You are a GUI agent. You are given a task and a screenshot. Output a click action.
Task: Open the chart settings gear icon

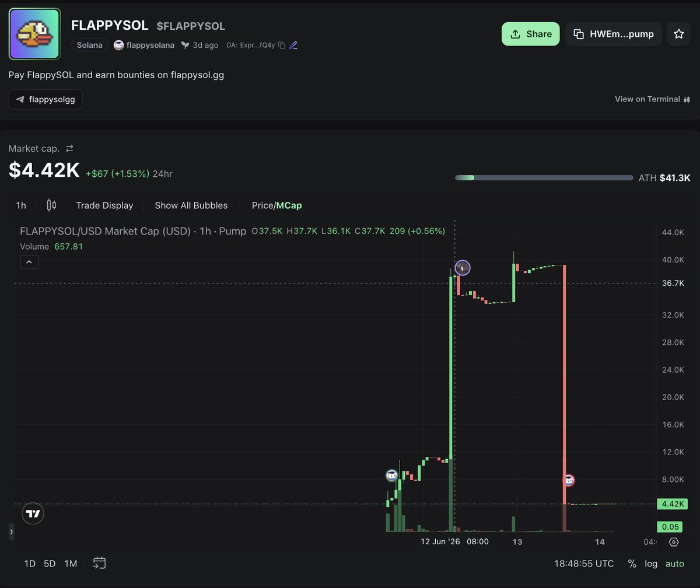(x=674, y=542)
